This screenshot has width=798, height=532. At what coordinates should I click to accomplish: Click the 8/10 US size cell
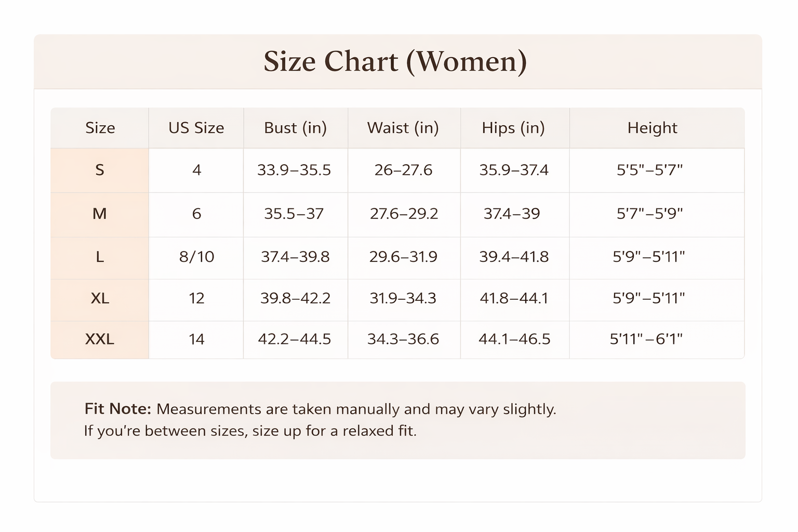[196, 257]
